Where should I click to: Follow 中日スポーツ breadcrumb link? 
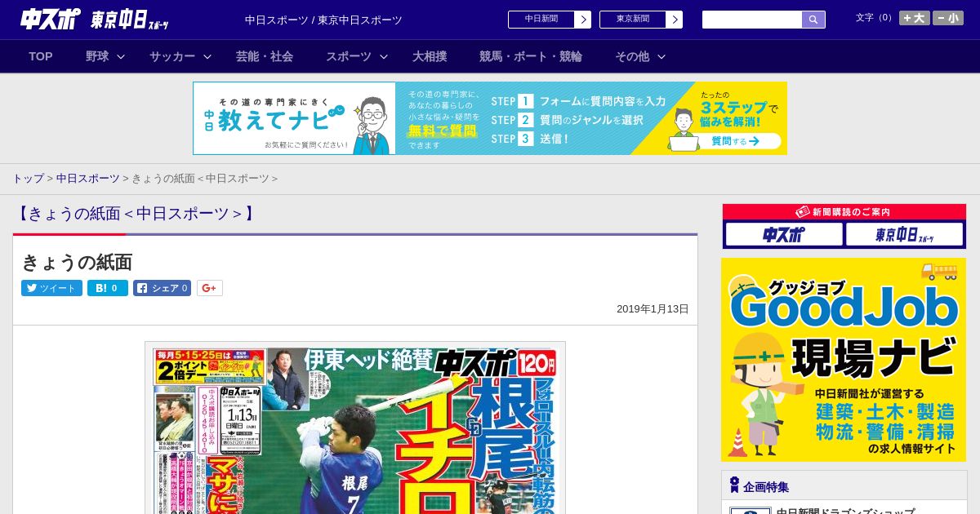tap(88, 179)
